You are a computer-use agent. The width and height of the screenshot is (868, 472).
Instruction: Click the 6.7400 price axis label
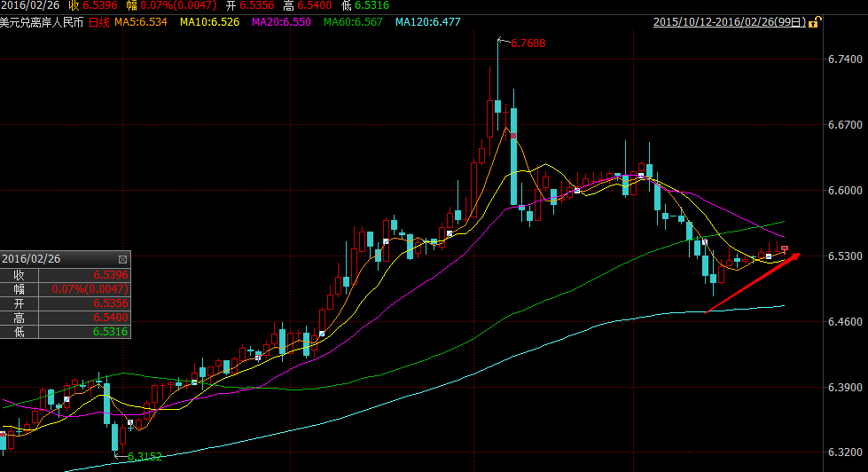click(845, 59)
